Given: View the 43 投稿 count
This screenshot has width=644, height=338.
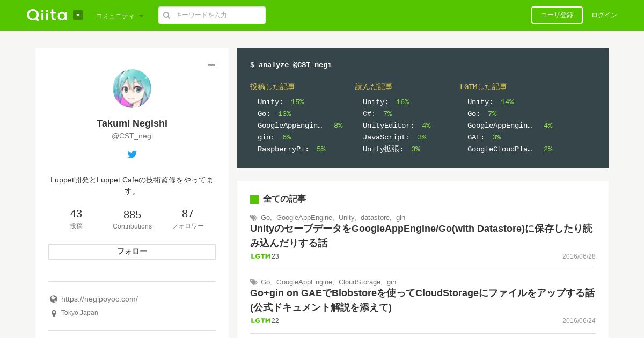Looking at the screenshot, I should tap(76, 219).
